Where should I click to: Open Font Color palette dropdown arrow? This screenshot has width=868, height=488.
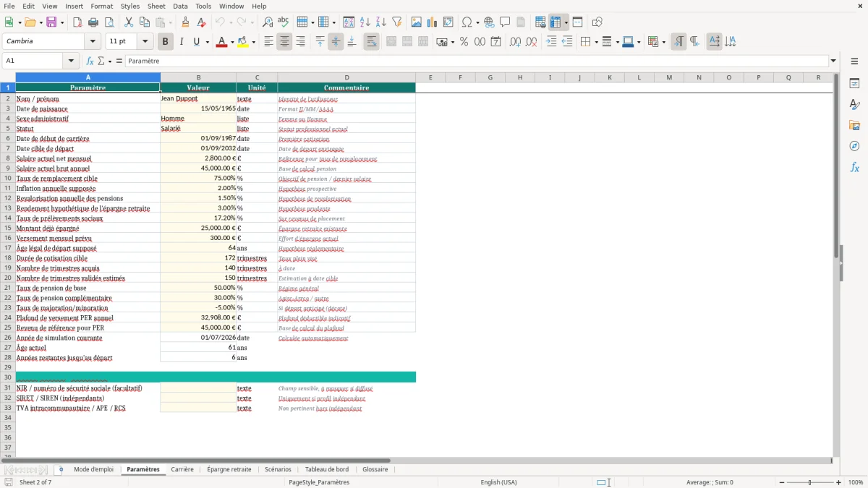pos(231,42)
